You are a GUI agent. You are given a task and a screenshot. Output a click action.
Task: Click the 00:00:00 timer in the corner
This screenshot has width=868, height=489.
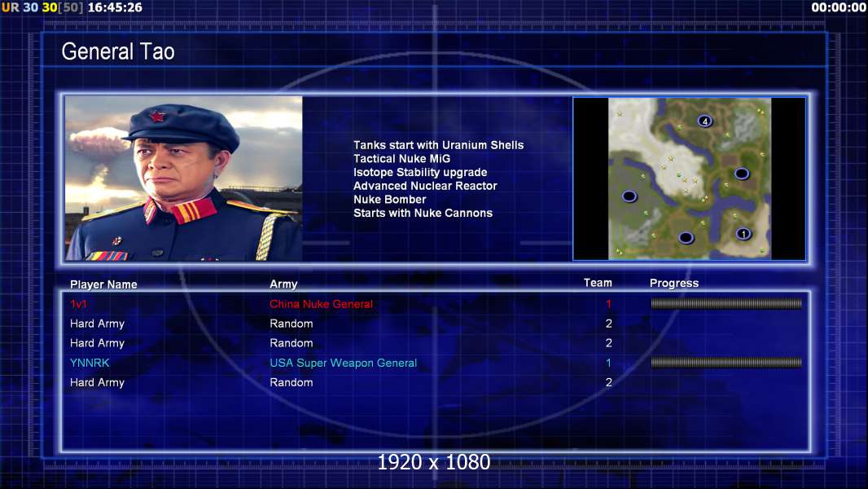(x=838, y=7)
